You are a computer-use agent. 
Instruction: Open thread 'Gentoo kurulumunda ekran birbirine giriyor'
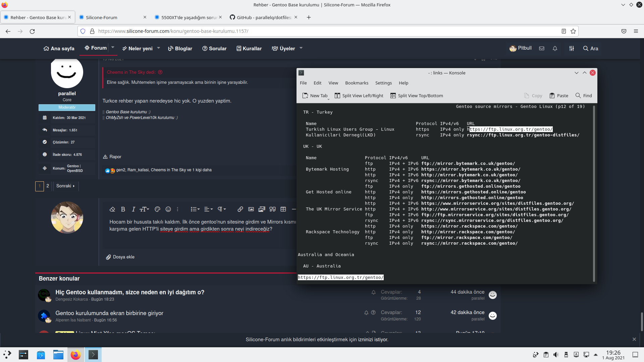tap(109, 313)
